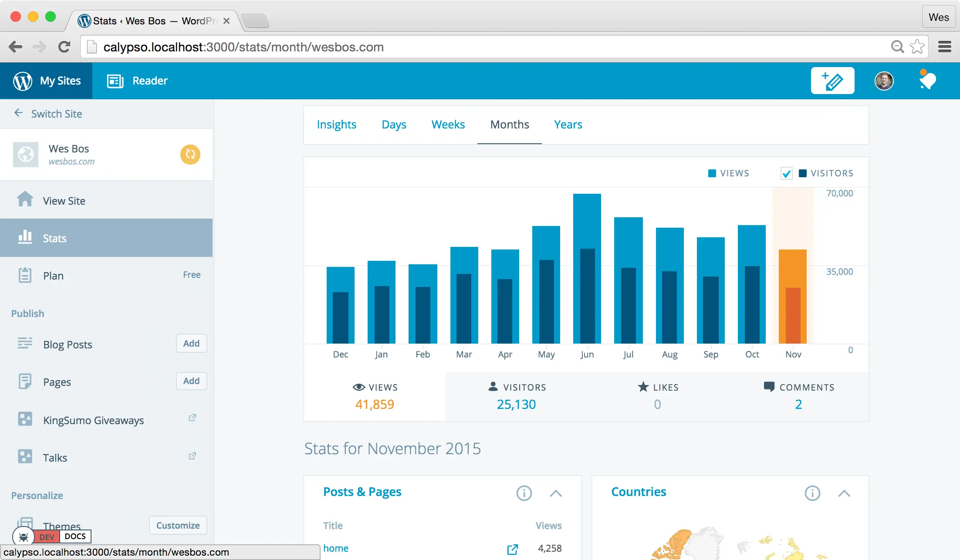
Task: Click the Customize themes button
Action: 178,525
